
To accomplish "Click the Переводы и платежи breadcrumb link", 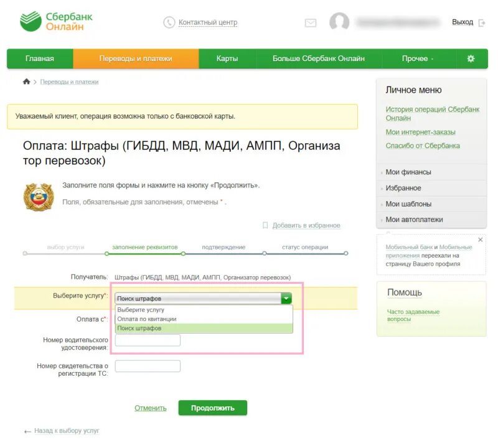I will 69,82.
